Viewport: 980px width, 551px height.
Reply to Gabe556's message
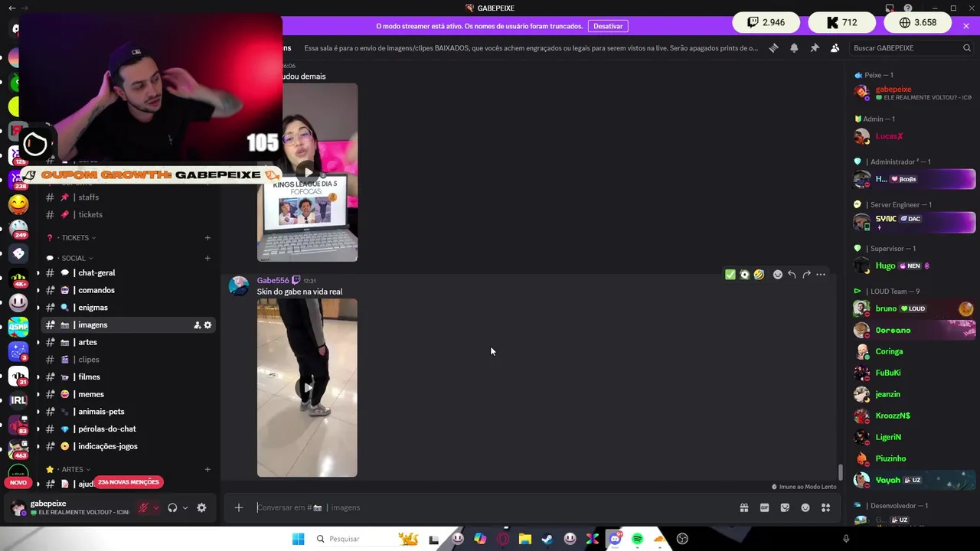[792, 275]
